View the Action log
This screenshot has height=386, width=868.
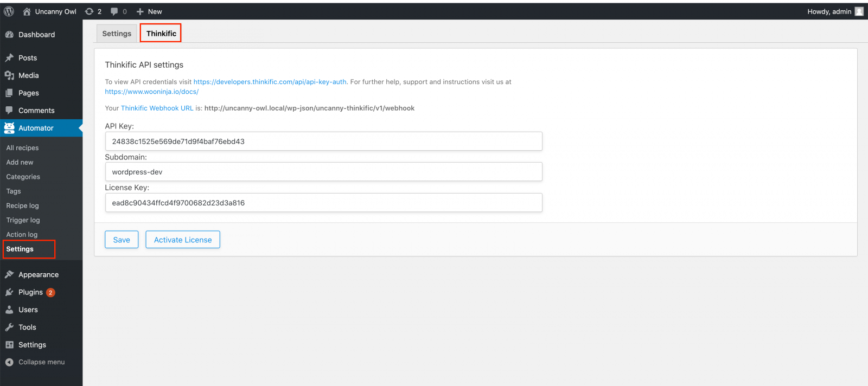click(x=22, y=235)
